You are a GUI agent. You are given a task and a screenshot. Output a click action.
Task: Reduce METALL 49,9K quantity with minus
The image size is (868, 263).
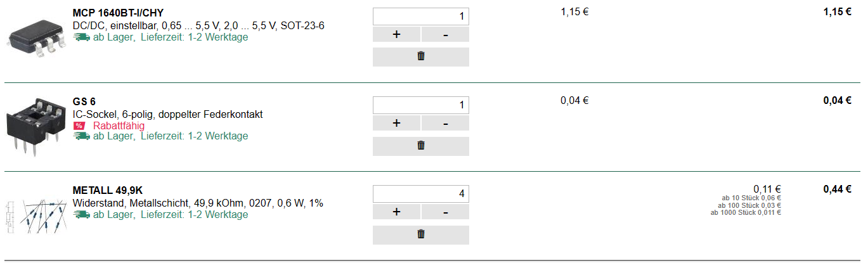point(445,212)
